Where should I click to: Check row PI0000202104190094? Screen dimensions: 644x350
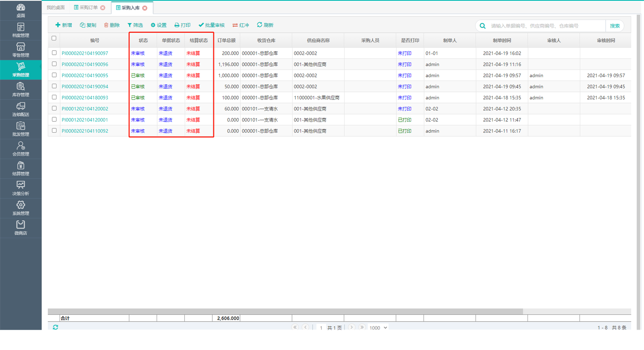tap(54, 86)
